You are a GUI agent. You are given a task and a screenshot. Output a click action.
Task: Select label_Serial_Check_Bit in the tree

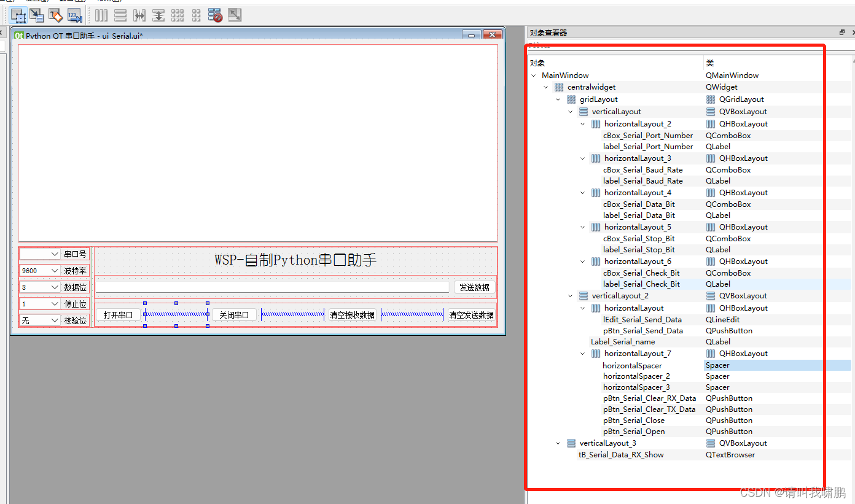[641, 284]
